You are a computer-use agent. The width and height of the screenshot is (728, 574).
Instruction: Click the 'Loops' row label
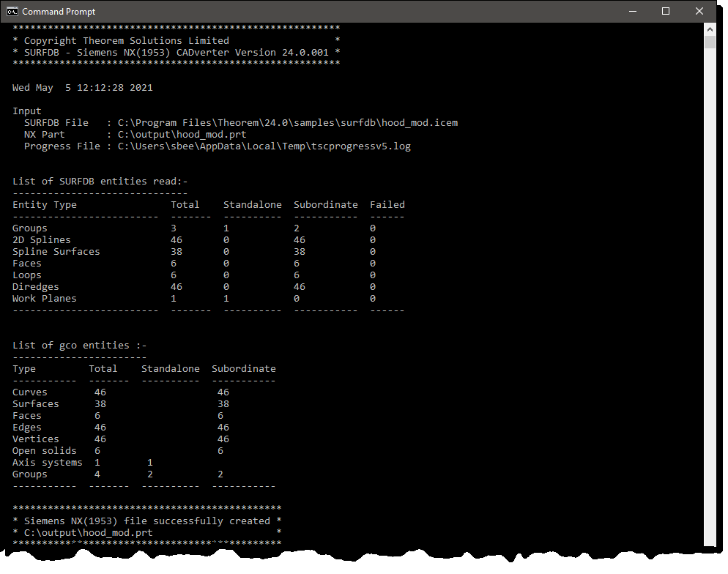(x=27, y=275)
